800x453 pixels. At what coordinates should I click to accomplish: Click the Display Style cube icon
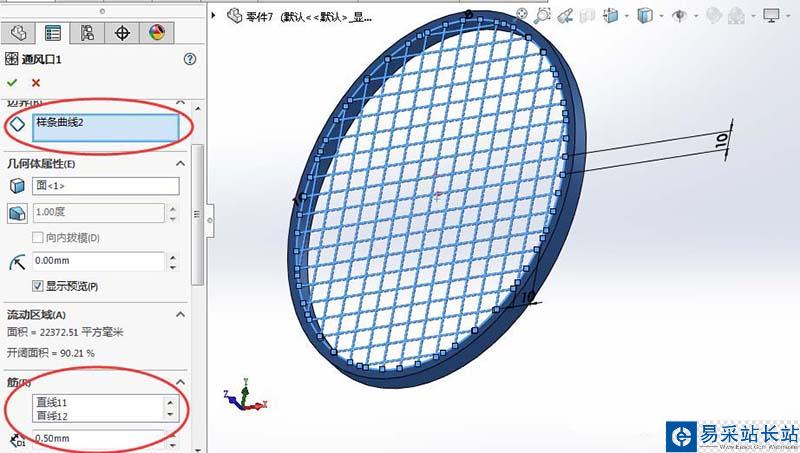tap(645, 16)
